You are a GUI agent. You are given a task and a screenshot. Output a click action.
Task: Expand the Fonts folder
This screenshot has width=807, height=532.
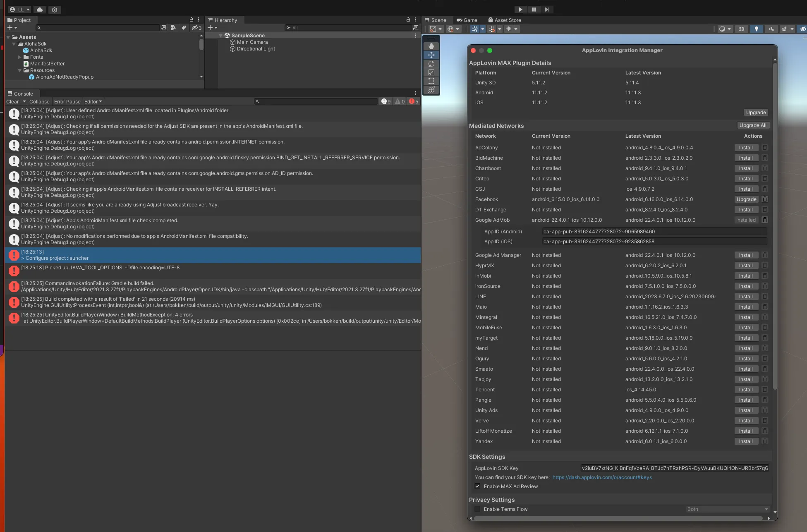click(19, 57)
